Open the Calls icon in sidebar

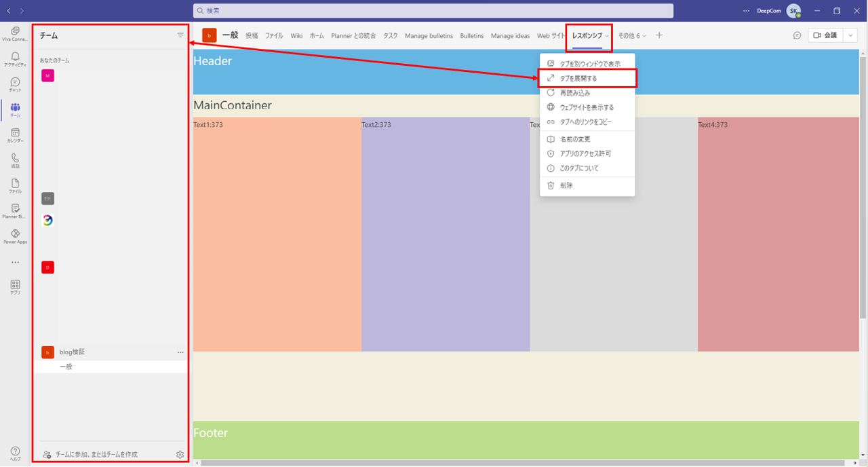(15, 160)
